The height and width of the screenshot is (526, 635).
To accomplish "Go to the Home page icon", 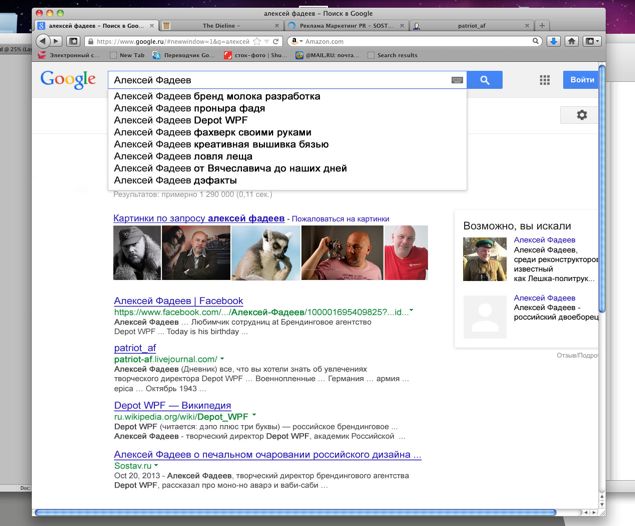I will pos(571,41).
